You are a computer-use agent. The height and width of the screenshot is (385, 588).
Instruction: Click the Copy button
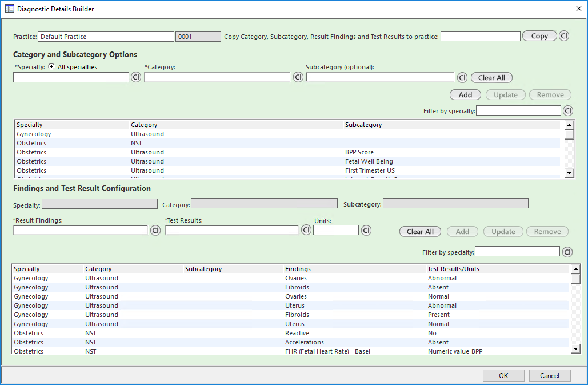(x=539, y=36)
